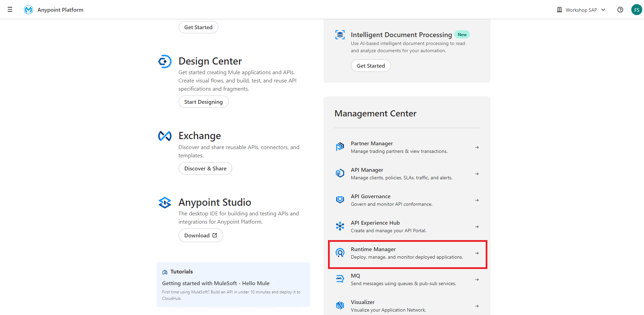
Task: Click the MuleSoft Anypoint logo icon
Action: click(29, 10)
